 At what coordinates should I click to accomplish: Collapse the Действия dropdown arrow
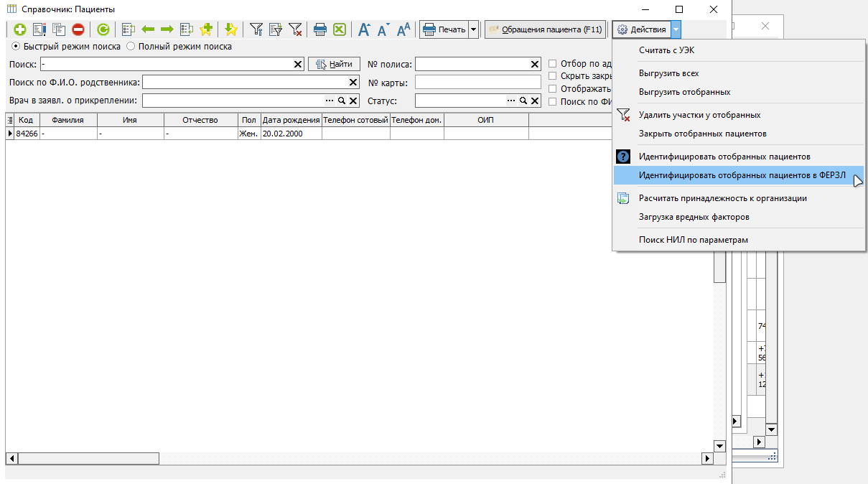pos(676,29)
